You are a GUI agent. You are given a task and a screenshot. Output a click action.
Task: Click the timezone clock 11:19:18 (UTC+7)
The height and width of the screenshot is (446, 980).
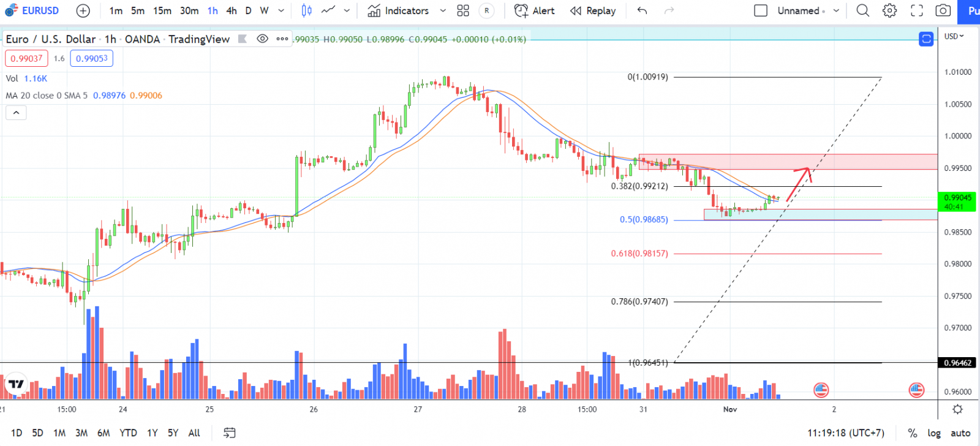click(846, 433)
